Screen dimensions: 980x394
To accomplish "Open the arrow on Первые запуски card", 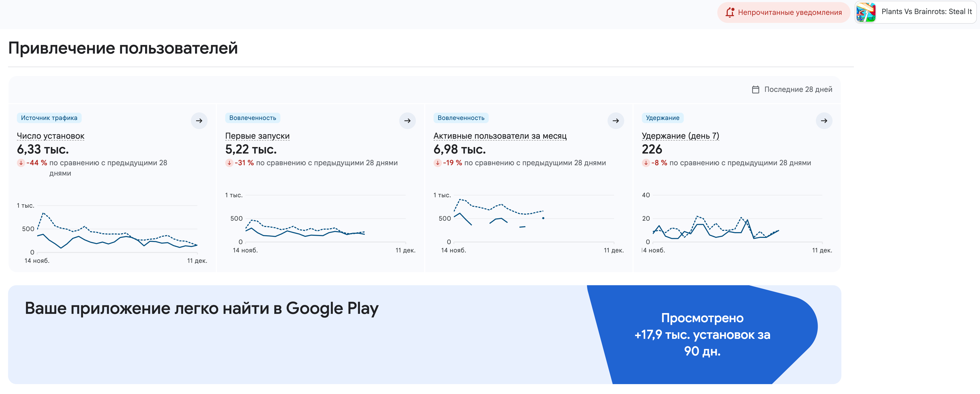I will [407, 121].
